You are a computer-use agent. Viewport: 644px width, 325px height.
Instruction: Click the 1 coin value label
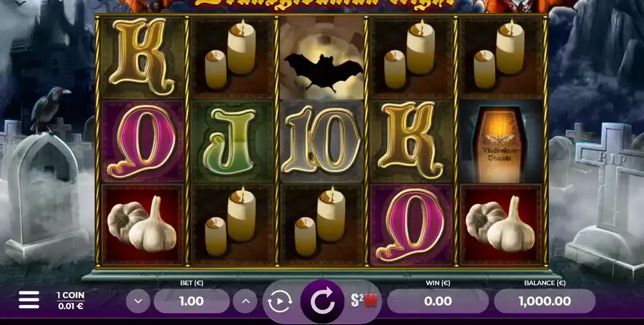[x=71, y=301]
